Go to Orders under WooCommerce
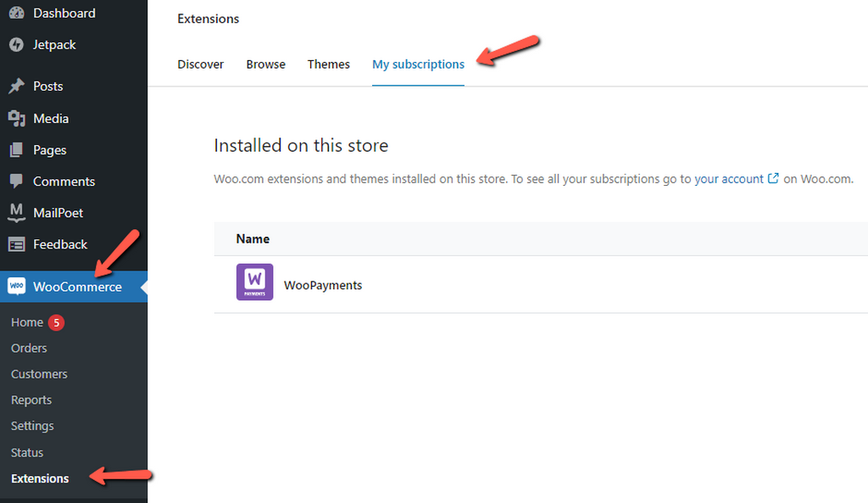Screen dimensions: 868x503 point(29,348)
